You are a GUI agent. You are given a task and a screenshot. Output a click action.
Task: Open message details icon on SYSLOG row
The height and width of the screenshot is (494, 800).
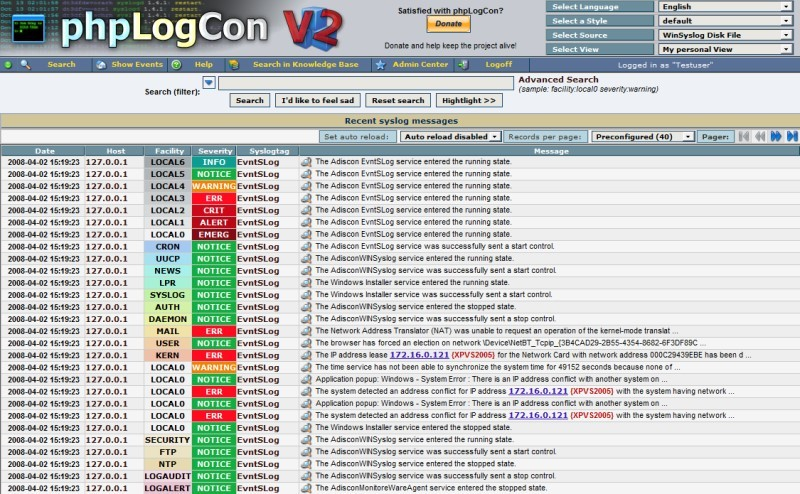tap(306, 295)
